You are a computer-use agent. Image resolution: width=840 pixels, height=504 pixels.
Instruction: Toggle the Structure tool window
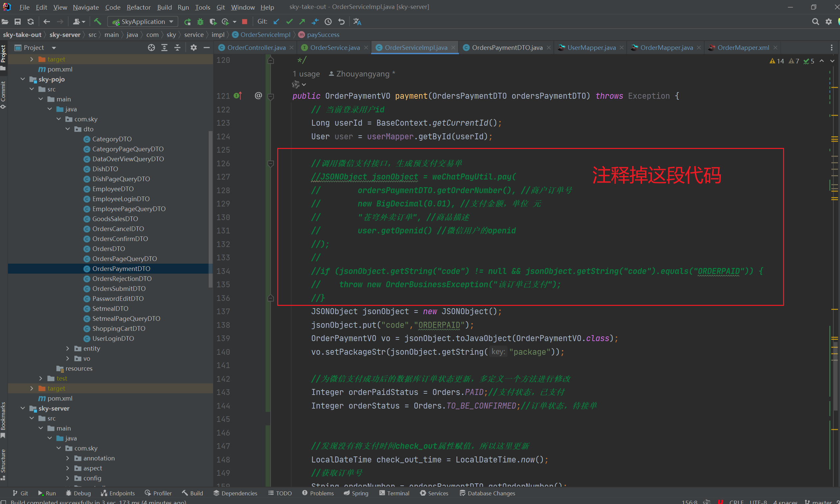pos(3,462)
